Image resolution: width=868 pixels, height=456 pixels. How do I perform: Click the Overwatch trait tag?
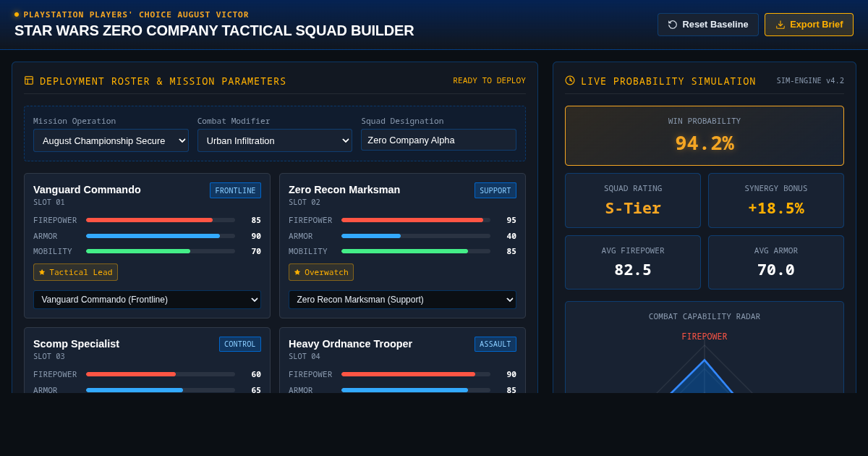point(321,272)
